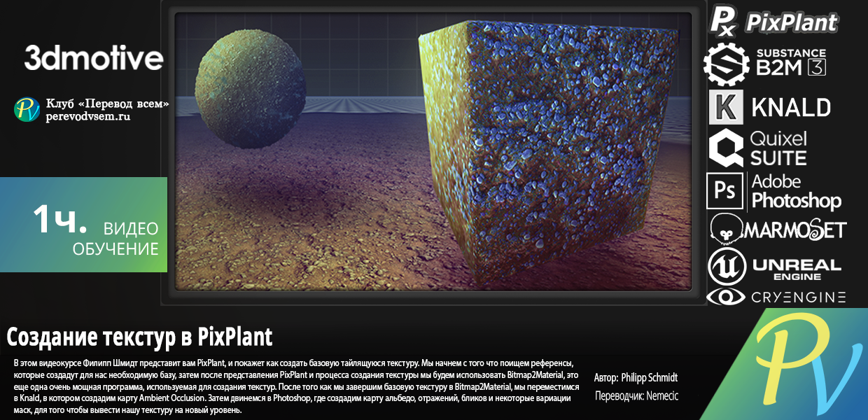Click the Adobe Photoshop Ps icon
The height and width of the screenshot is (420, 868).
[x=724, y=191]
